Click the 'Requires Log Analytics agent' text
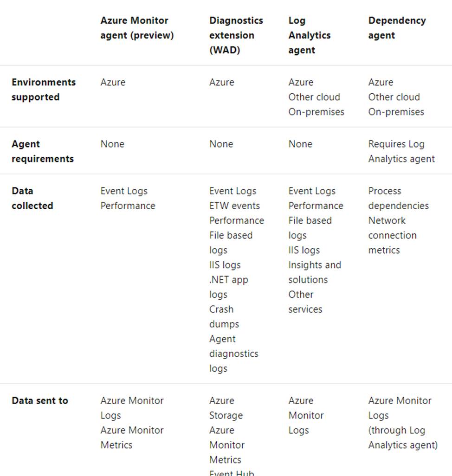The height and width of the screenshot is (476, 452). point(401,151)
